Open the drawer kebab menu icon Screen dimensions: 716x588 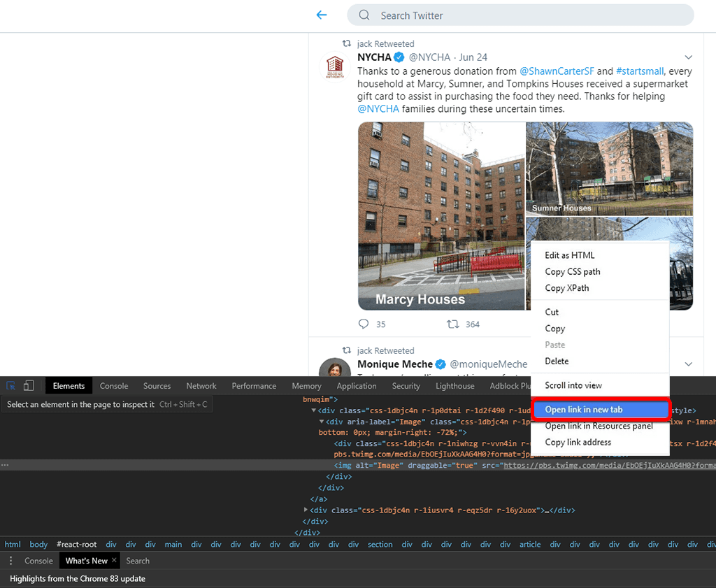tap(10, 561)
